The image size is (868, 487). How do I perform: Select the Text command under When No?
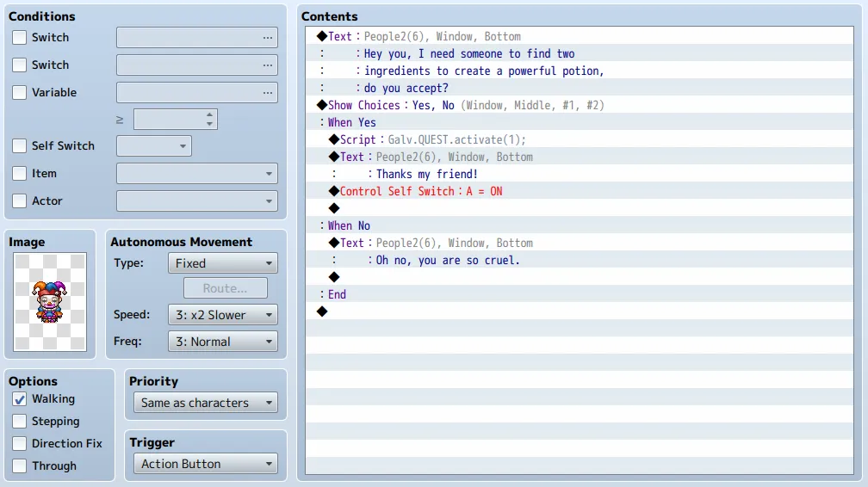click(x=579, y=243)
